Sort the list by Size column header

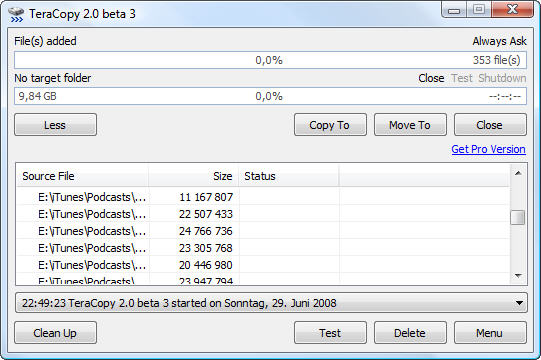pyautogui.click(x=193, y=176)
